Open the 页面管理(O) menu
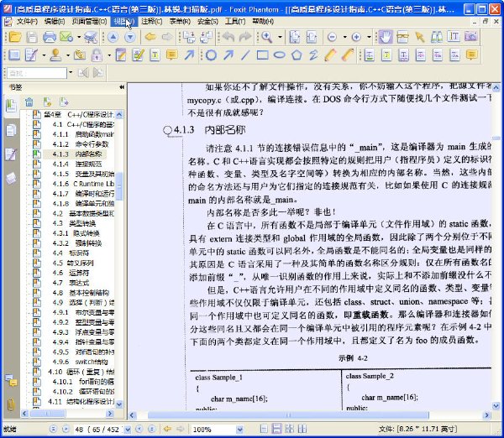The width and height of the screenshot is (504, 438). tap(89, 22)
